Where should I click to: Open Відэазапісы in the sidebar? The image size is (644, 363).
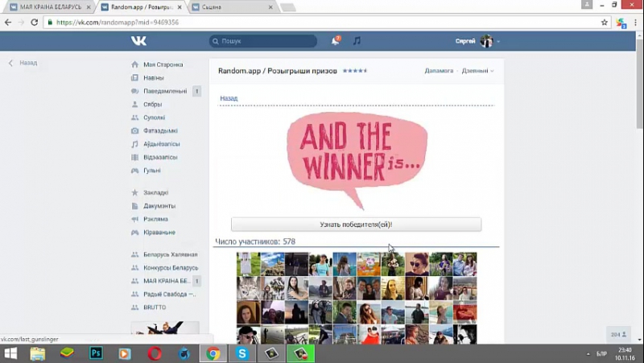[x=160, y=157]
